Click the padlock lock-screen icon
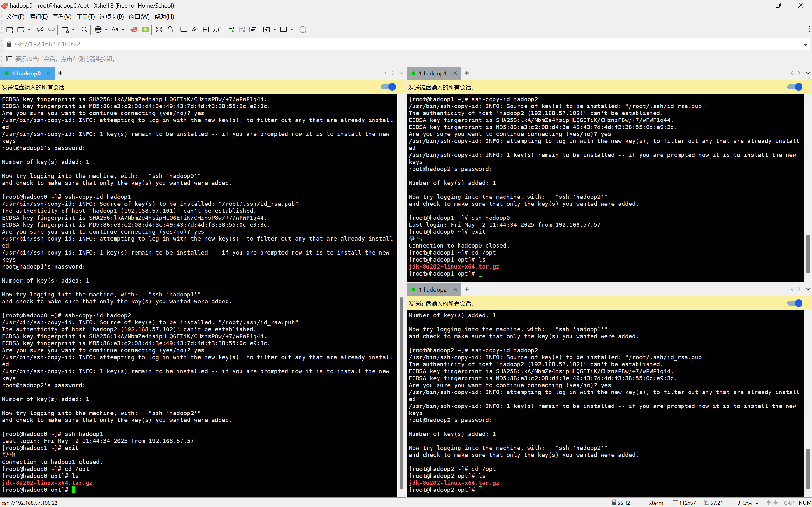 pyautogui.click(x=170, y=29)
